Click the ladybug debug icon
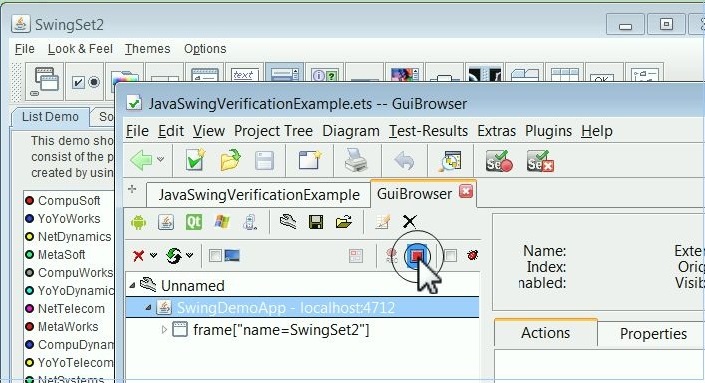The height and width of the screenshot is (383, 705). click(x=473, y=255)
